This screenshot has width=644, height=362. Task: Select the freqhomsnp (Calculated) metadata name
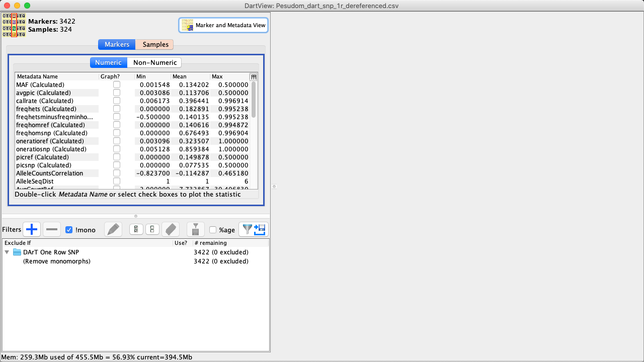[51, 133]
